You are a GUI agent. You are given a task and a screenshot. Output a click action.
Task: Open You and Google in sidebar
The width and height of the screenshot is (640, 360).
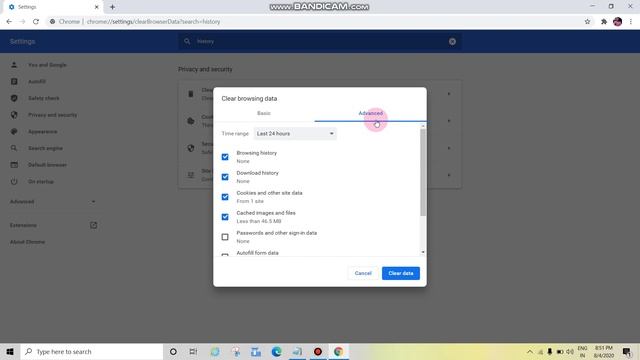click(47, 65)
